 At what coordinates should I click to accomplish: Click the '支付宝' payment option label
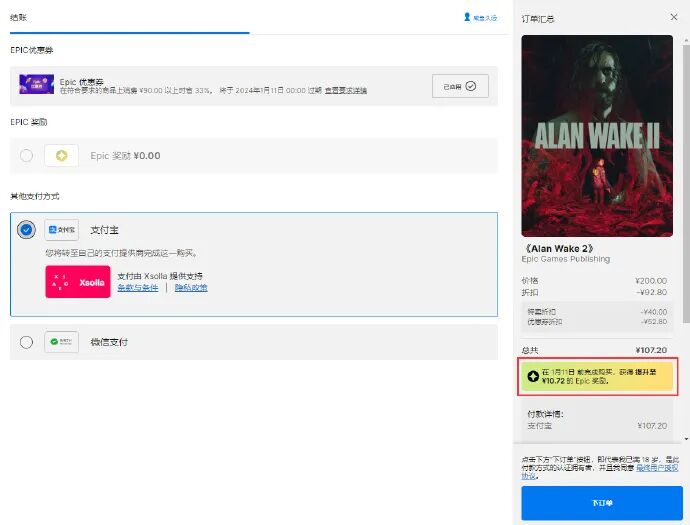coord(104,230)
